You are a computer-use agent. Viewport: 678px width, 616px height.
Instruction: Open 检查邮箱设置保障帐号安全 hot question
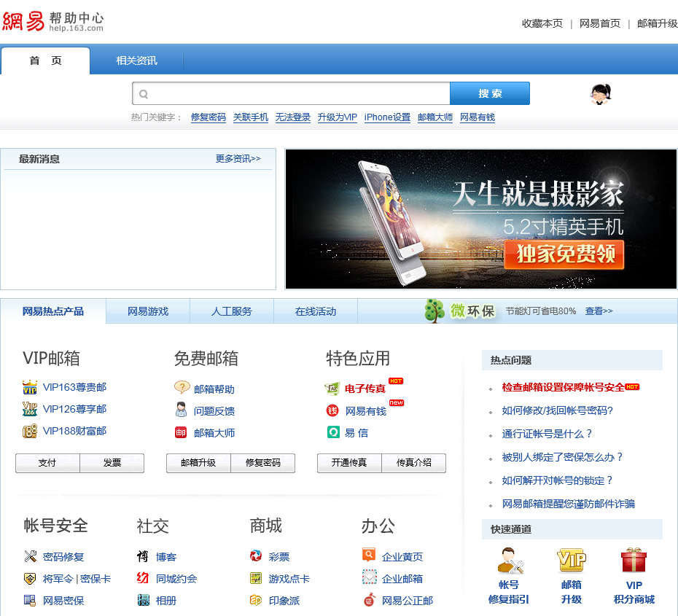(x=563, y=387)
